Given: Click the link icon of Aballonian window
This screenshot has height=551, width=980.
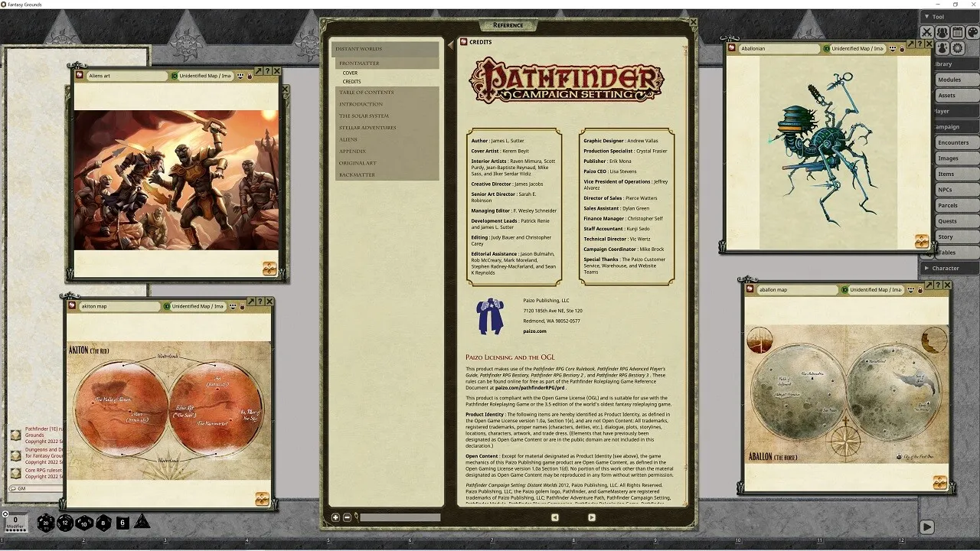Looking at the screenshot, I should [733, 48].
